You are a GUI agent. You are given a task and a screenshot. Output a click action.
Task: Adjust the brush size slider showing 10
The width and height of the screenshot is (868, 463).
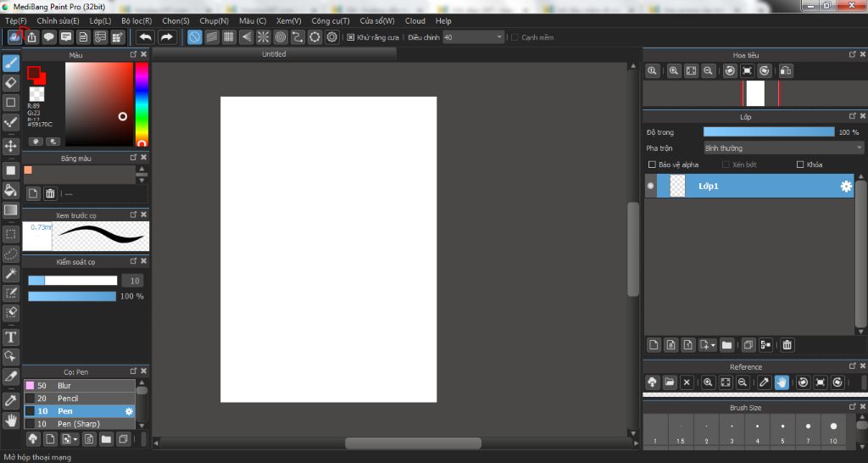73,281
